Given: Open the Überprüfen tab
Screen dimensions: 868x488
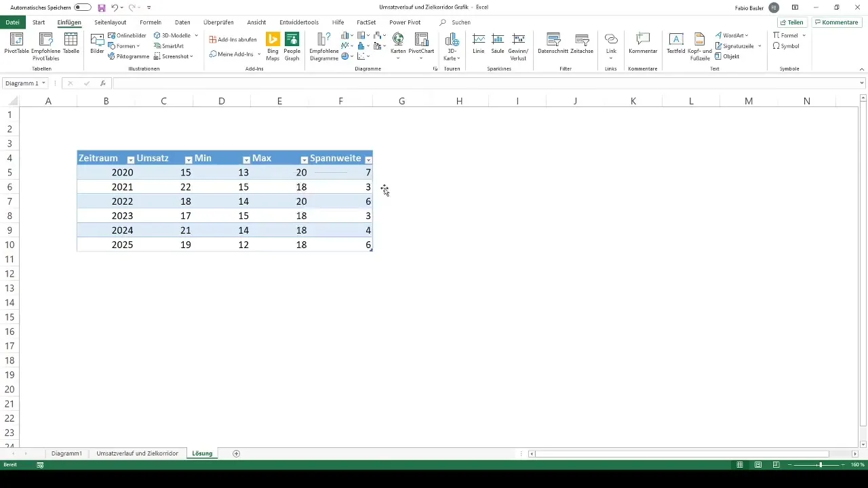Looking at the screenshot, I should [x=218, y=22].
